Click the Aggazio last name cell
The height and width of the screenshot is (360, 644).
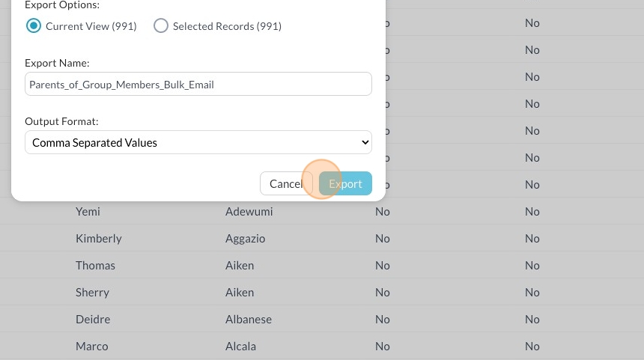coord(245,239)
